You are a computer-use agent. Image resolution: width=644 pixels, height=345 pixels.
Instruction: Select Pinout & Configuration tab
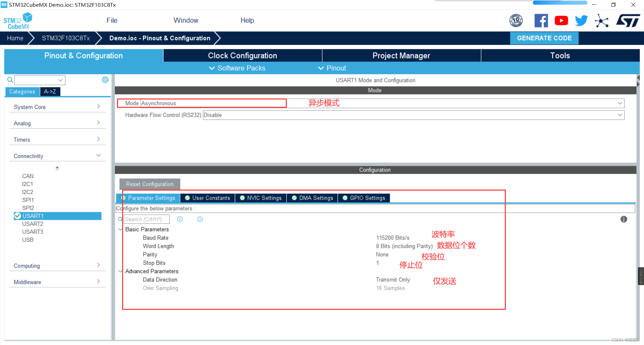click(x=84, y=56)
